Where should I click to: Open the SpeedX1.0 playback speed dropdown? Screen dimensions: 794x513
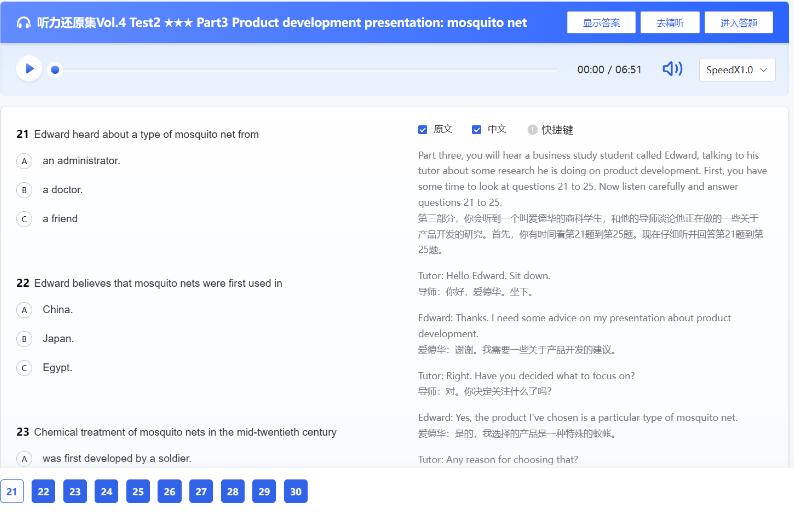point(737,70)
